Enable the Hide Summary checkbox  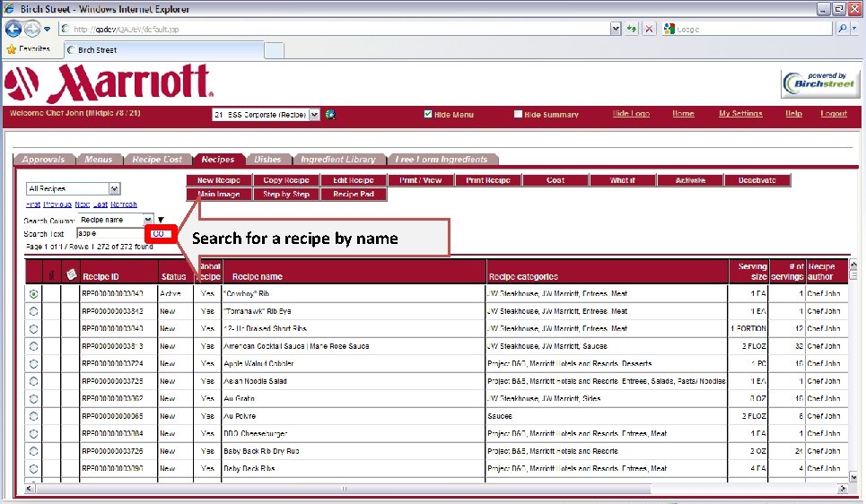point(518,114)
